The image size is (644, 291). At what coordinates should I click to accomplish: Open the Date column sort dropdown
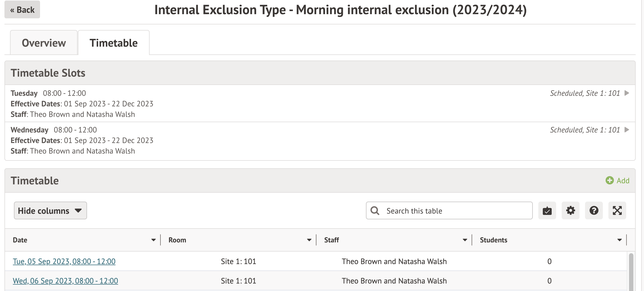[x=153, y=240]
